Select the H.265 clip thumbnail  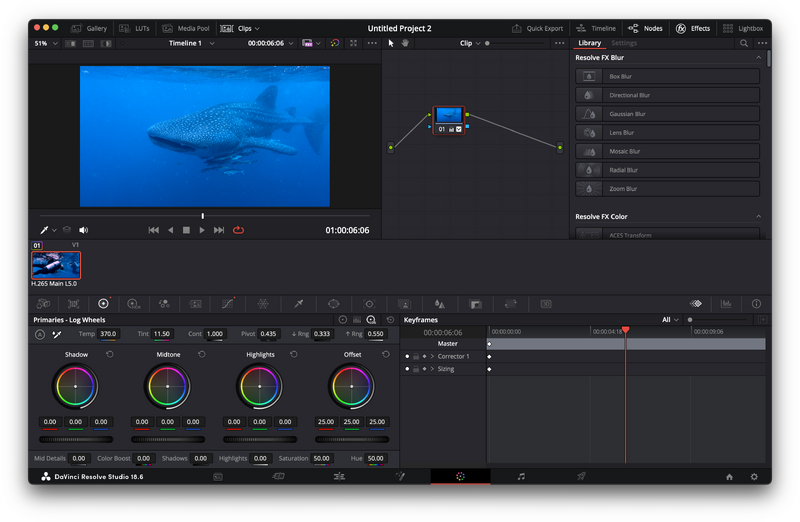(x=56, y=264)
